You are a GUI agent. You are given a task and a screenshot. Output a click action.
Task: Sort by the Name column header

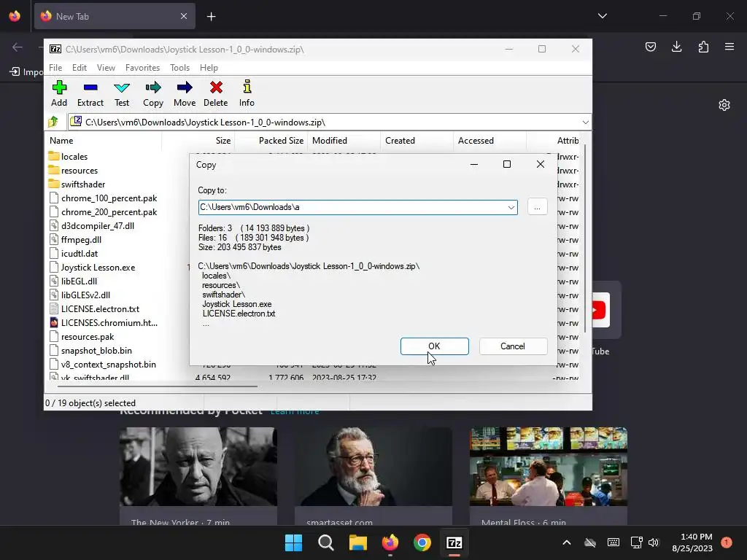[x=104, y=141]
